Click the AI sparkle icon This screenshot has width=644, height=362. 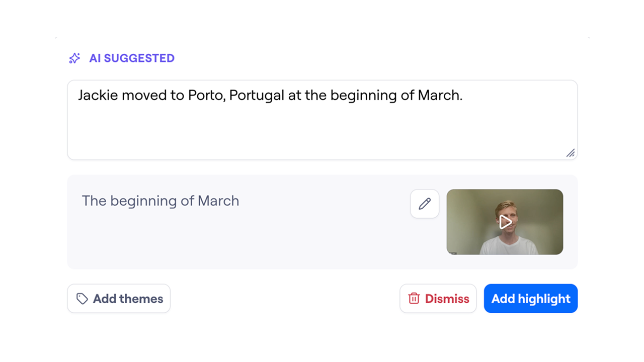click(74, 58)
